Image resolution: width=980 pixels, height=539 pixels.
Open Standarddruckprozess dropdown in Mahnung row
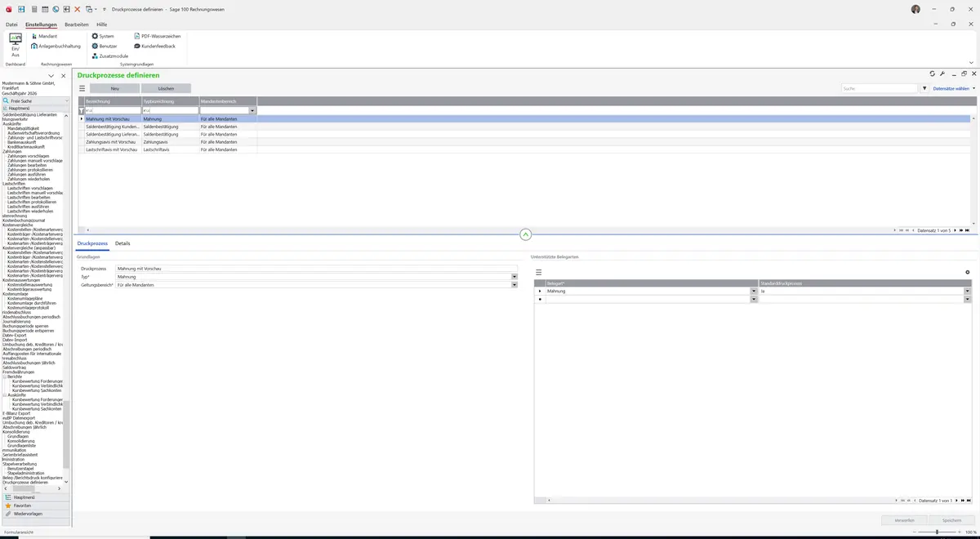[x=967, y=291]
